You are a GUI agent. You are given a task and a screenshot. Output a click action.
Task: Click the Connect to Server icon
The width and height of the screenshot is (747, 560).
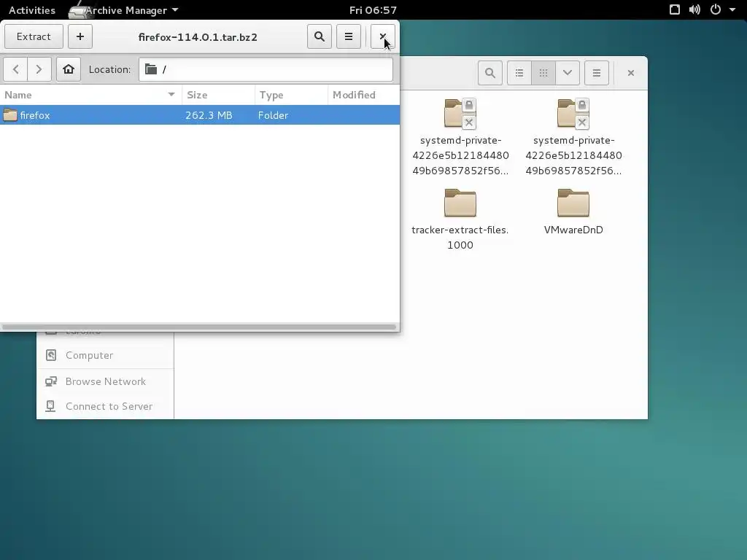pyautogui.click(x=50, y=406)
